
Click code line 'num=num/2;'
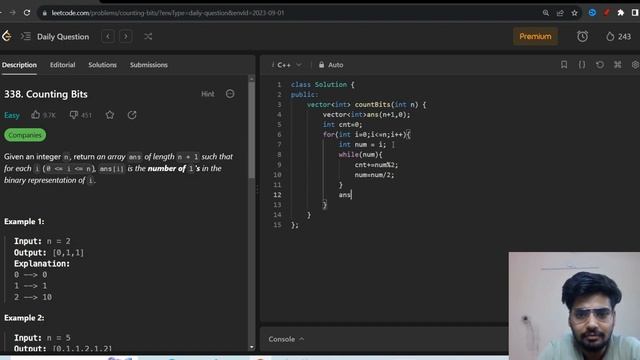coord(374,175)
